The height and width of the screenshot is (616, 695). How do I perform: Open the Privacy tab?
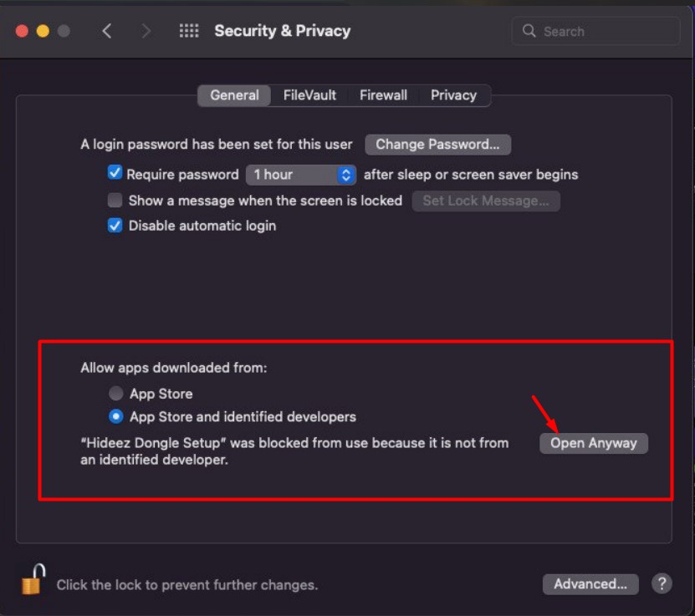coord(453,95)
